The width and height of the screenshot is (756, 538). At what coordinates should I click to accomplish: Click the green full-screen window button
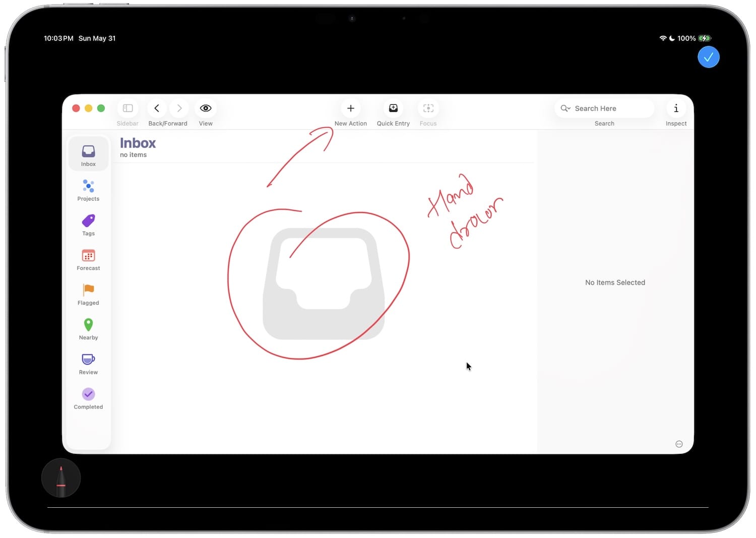[x=101, y=108]
